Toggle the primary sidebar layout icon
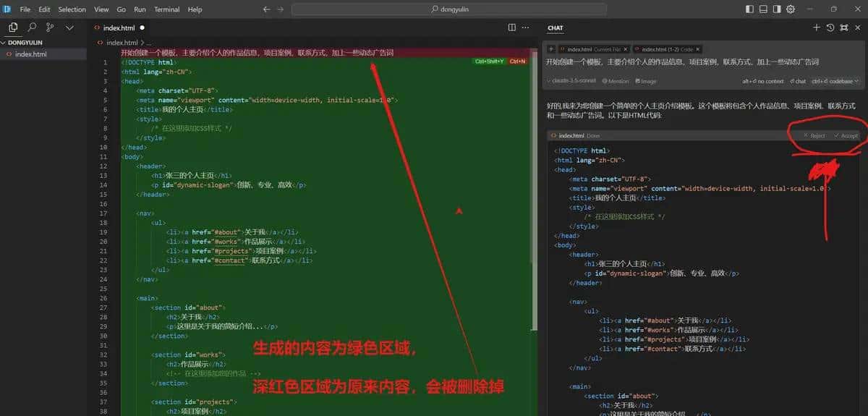 (x=750, y=9)
